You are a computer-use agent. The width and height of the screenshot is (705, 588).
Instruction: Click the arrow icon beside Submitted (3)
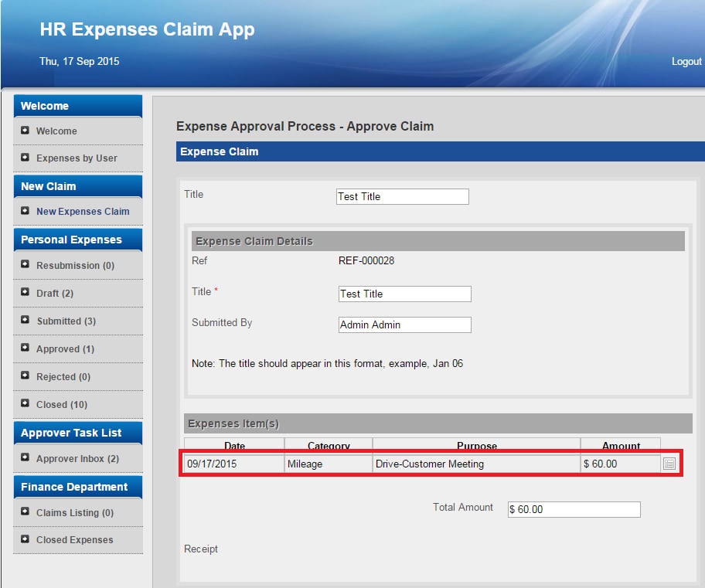pyautogui.click(x=26, y=321)
